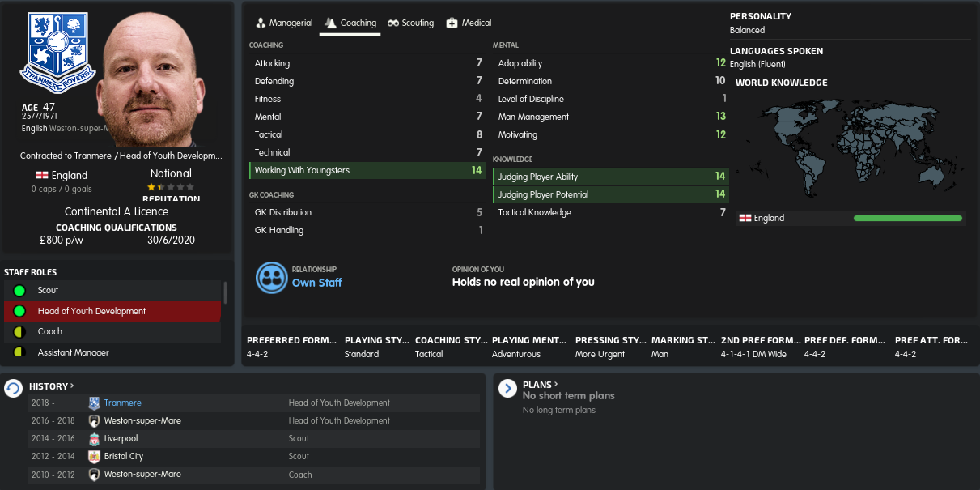Toggle the Head of Youth Development indicator
980x490 pixels.
(19, 311)
